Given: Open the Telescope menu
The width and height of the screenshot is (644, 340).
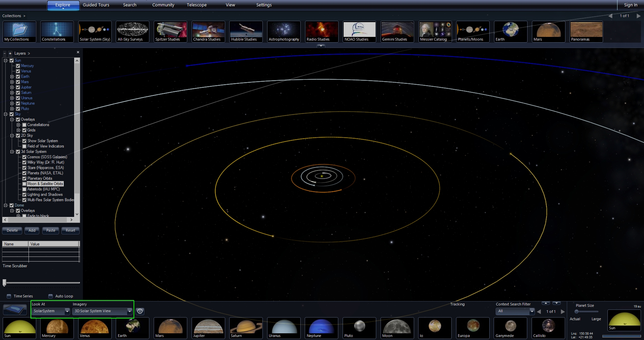Looking at the screenshot, I should (197, 5).
